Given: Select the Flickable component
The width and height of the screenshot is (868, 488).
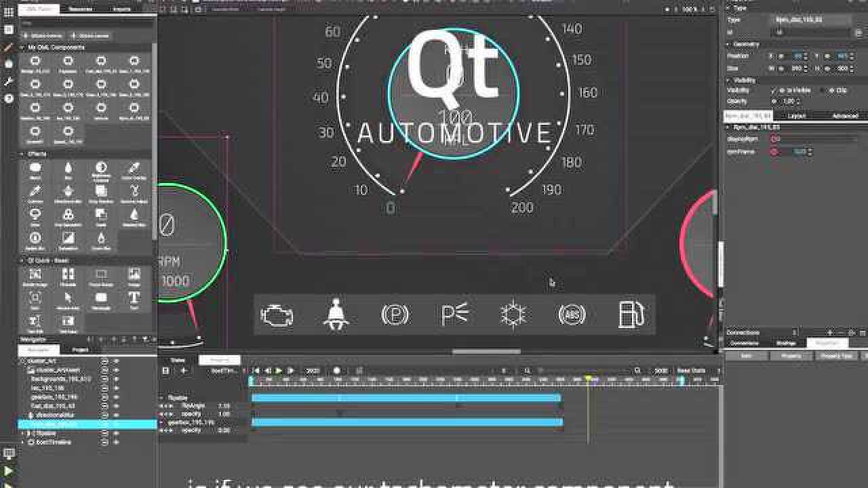Looking at the screenshot, I should (x=67, y=272).
